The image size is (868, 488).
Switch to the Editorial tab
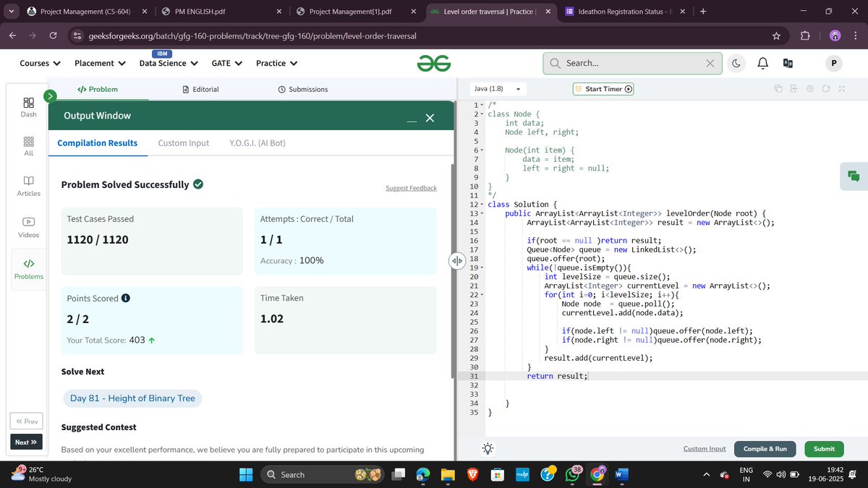(x=200, y=89)
